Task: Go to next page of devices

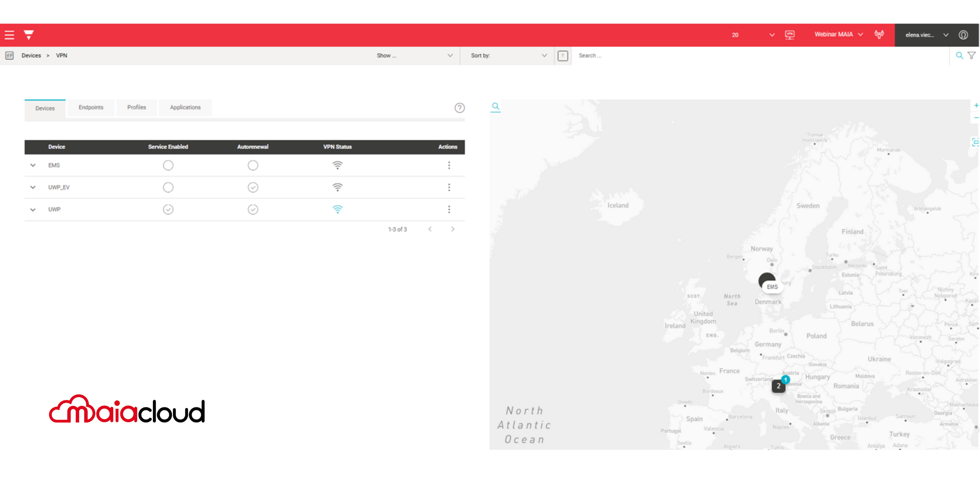Action: click(x=453, y=229)
